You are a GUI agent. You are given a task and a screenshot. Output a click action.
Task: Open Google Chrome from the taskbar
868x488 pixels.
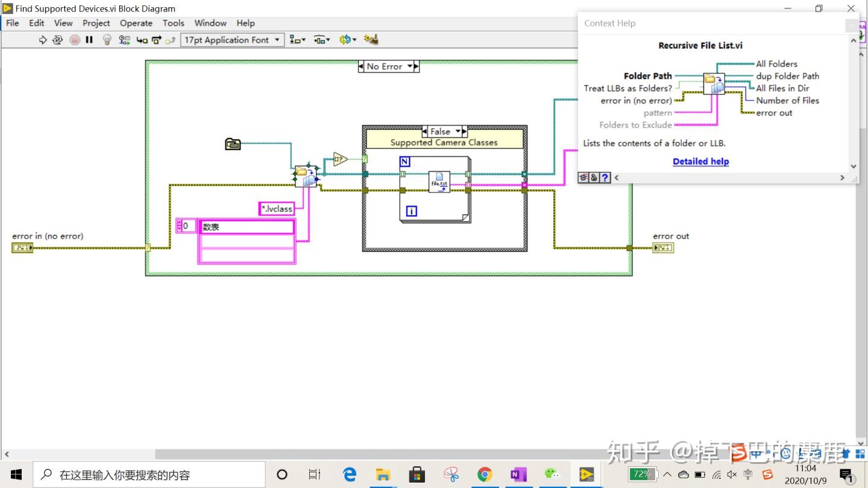pyautogui.click(x=485, y=475)
